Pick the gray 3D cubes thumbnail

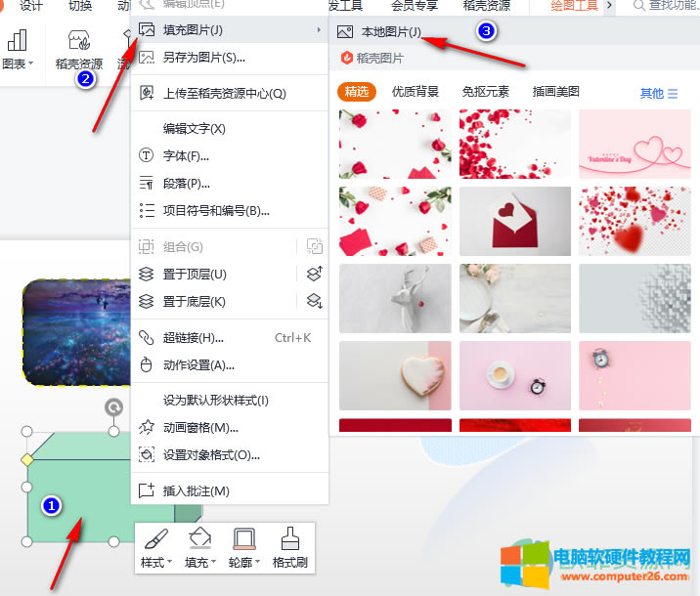tap(634, 298)
